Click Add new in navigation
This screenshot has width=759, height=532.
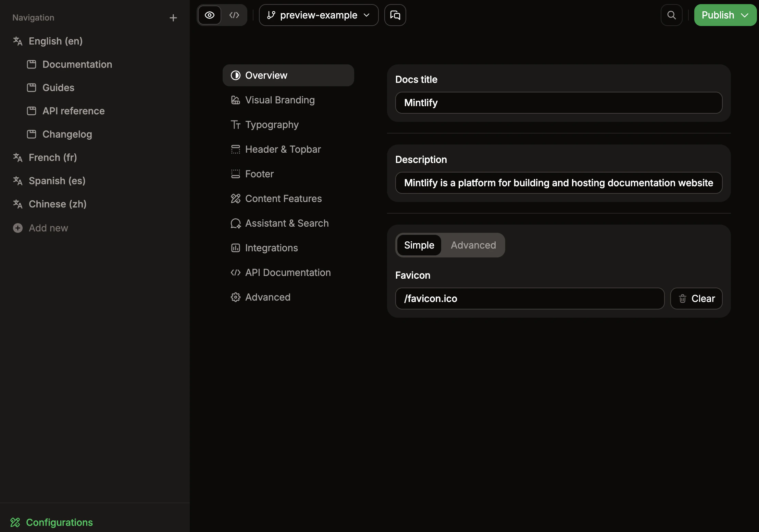48,228
